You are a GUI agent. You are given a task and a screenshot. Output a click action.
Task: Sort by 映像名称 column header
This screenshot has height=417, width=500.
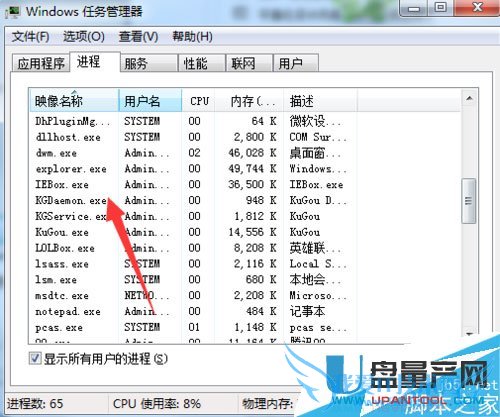coord(74,100)
